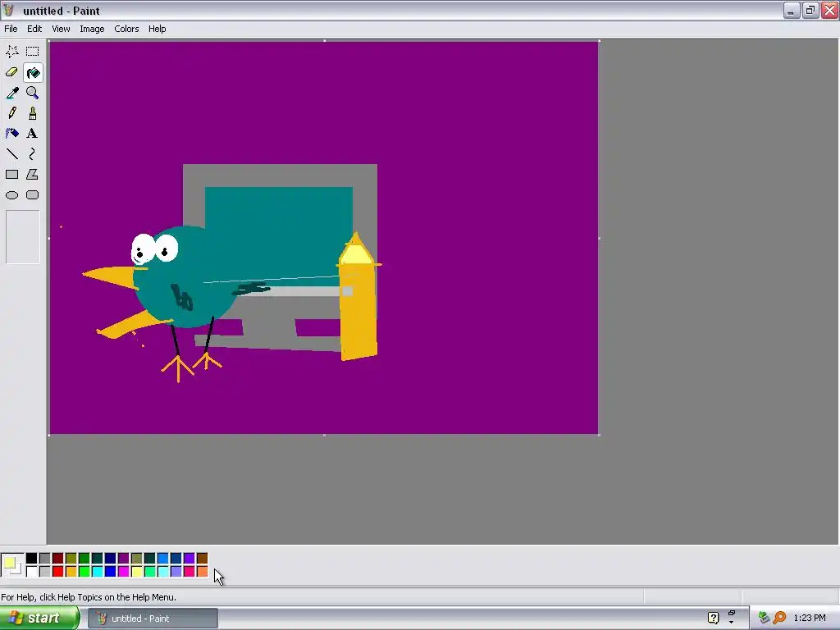The image size is (840, 630).
Task: Select the Free-Form Select tool
Action: pyautogui.click(x=12, y=52)
